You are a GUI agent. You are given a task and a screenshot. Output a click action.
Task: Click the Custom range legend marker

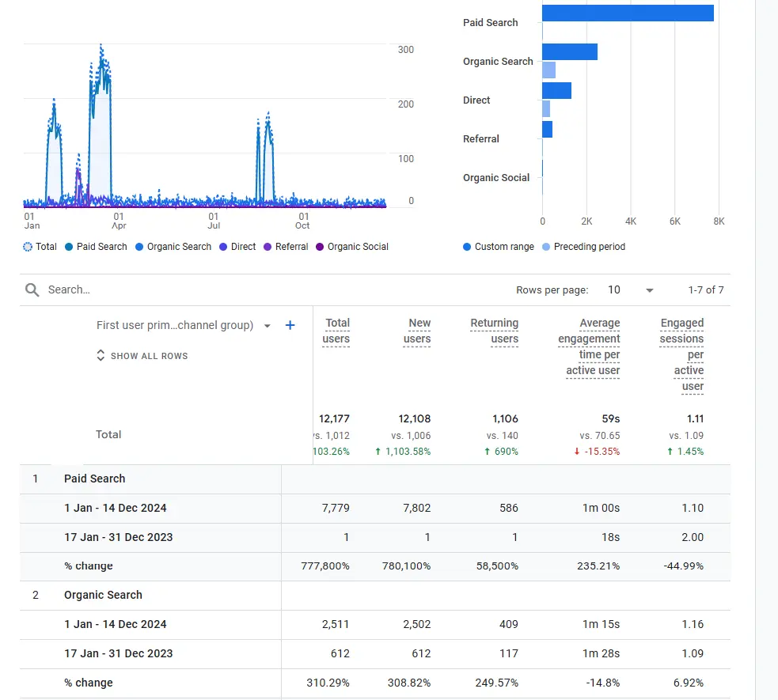point(467,247)
